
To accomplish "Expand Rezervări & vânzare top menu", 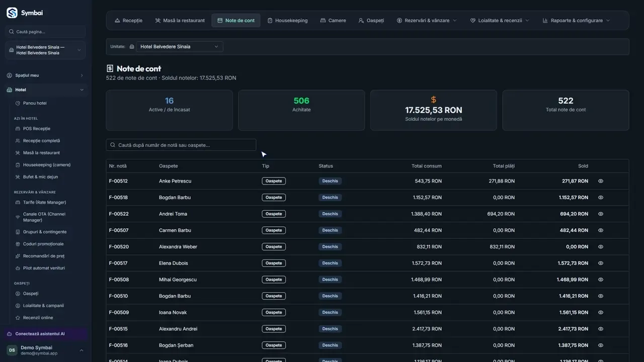I will [427, 21].
